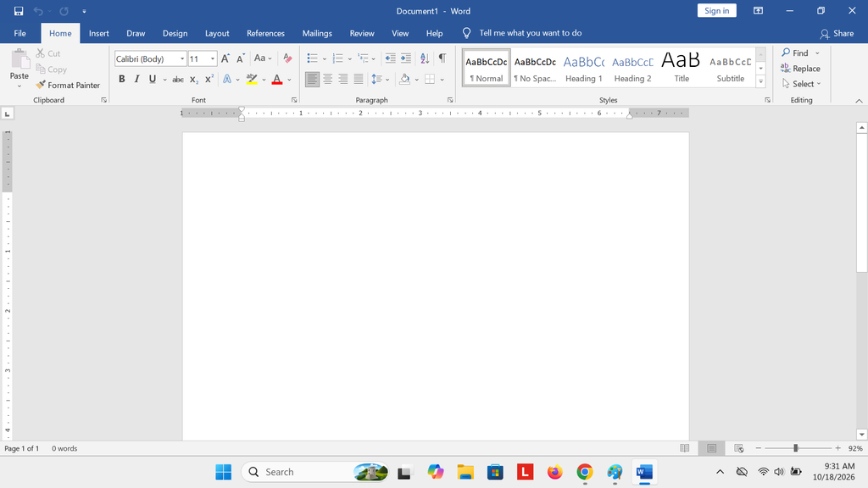
Task: Expand the Change Case menu
Action: click(x=263, y=58)
